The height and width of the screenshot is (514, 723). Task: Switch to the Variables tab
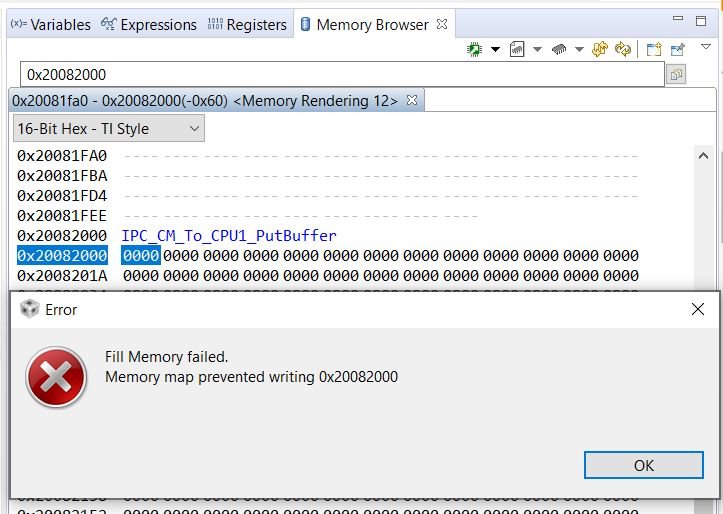click(51, 24)
